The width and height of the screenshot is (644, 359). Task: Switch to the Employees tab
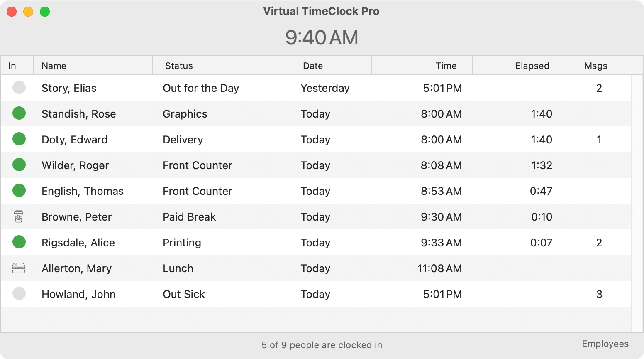pyautogui.click(x=605, y=344)
